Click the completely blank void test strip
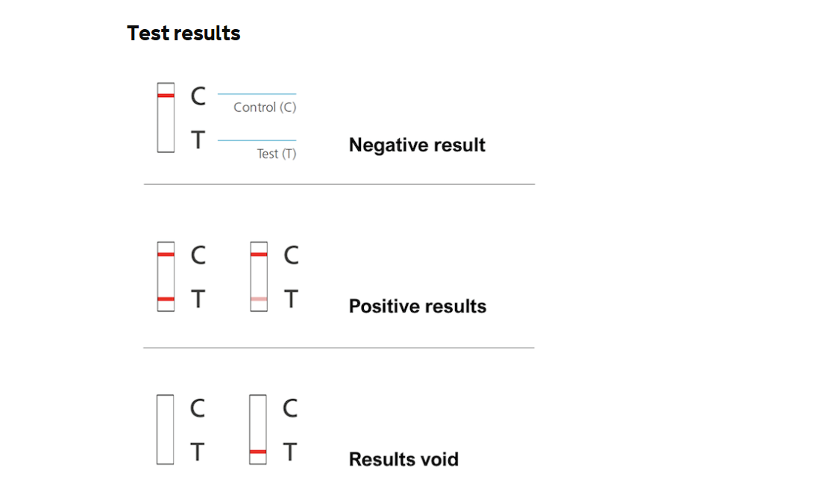The image size is (836, 504). (x=166, y=429)
